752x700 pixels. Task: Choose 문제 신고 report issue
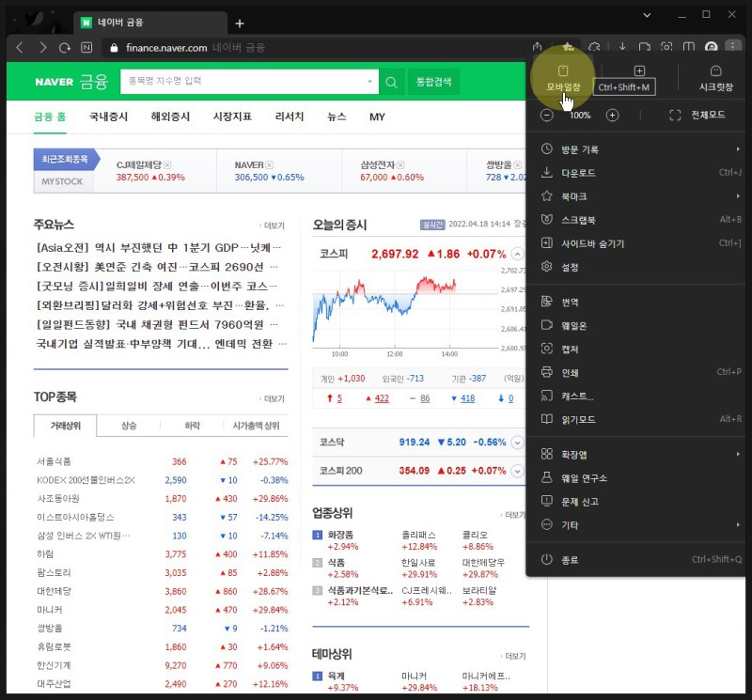(636, 501)
